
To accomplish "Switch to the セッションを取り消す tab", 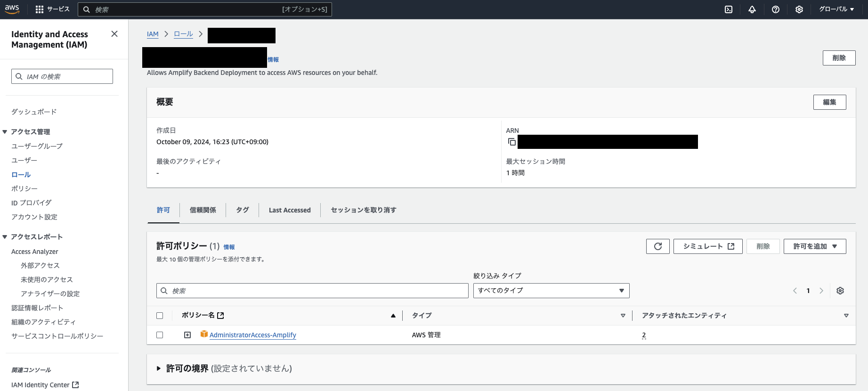I will 364,210.
